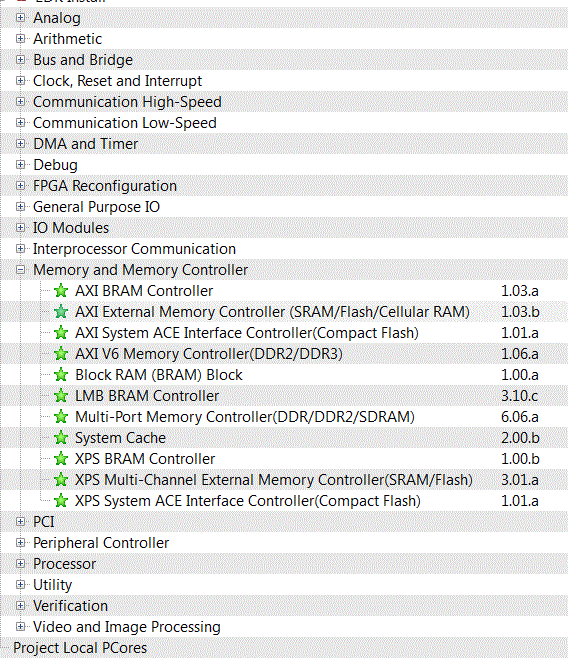Click version 6.06.a of Multi-Port Memory Controller
The width and height of the screenshot is (568, 665).
pyautogui.click(x=520, y=417)
